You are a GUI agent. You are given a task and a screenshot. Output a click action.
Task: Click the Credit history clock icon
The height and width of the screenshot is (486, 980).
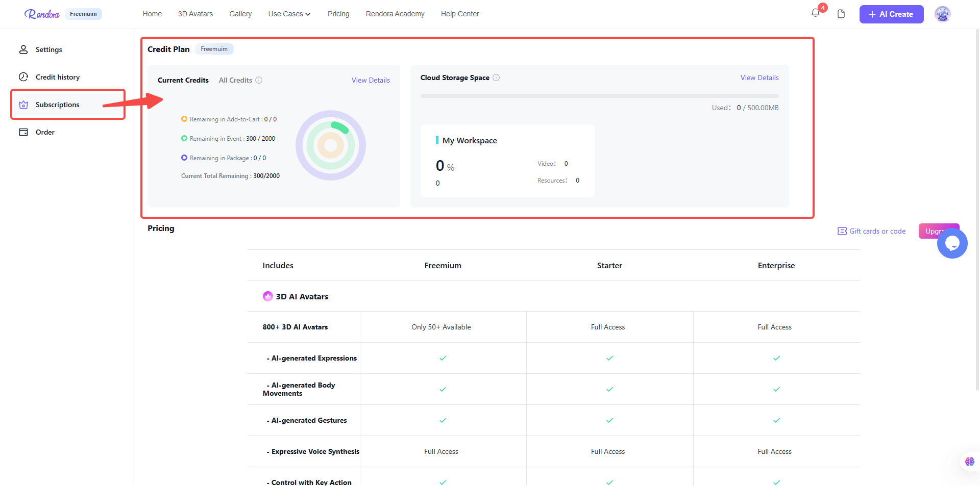pyautogui.click(x=23, y=77)
